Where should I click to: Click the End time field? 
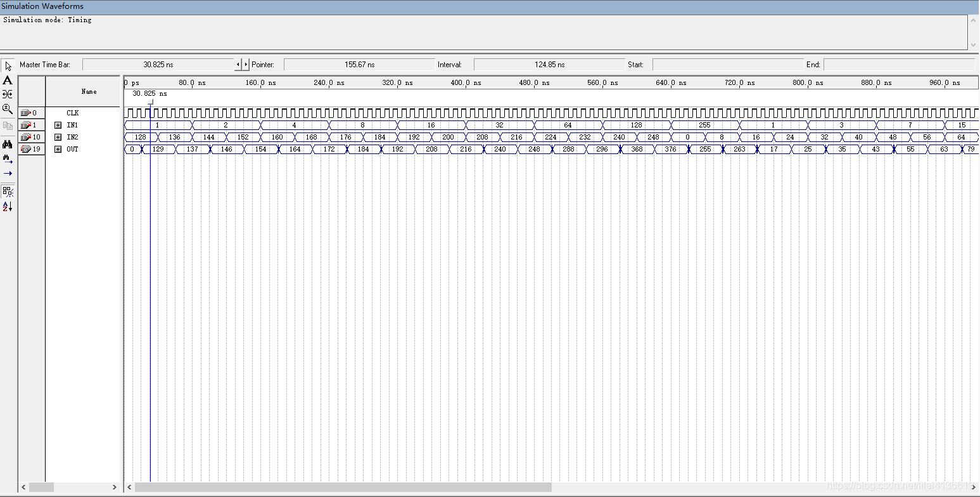899,65
